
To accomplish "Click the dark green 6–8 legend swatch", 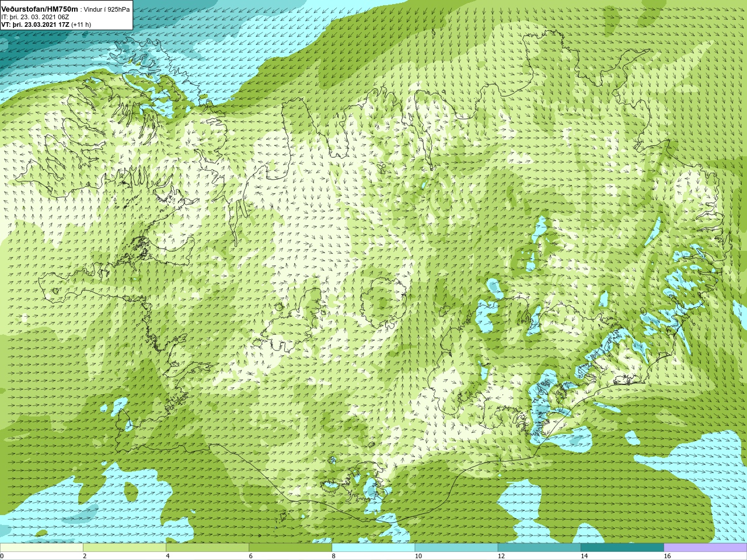I will pyautogui.click(x=291, y=548).
